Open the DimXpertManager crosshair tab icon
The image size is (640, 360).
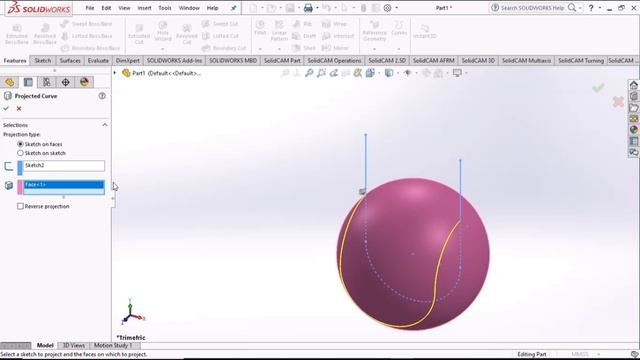pyautogui.click(x=65, y=82)
